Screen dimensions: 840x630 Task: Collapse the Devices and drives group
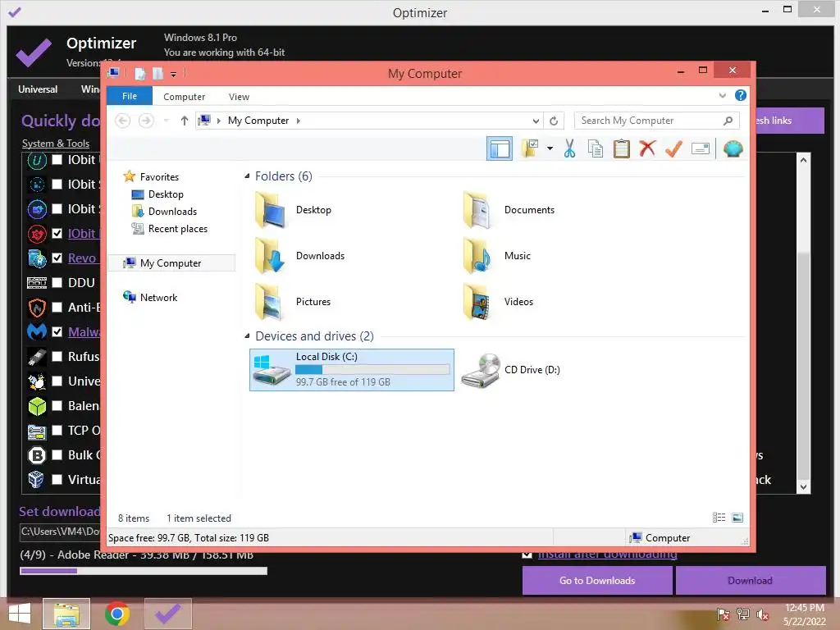(247, 336)
